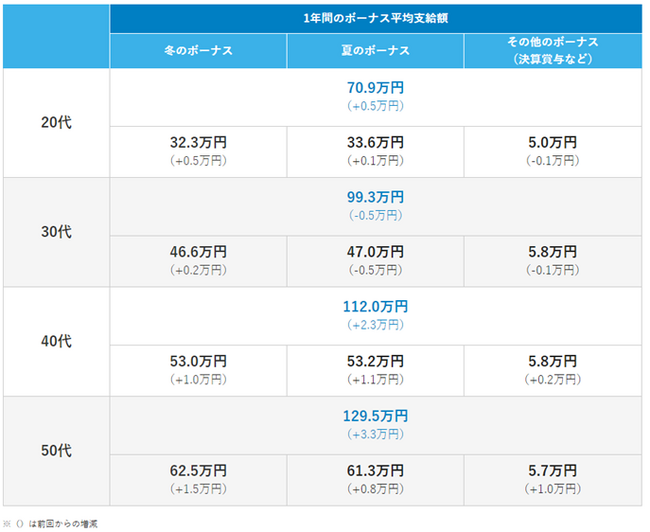Screen dimensions: 650x532
Task: Click the 1年間のボーナス平均支給額 header
Action: 375,18
